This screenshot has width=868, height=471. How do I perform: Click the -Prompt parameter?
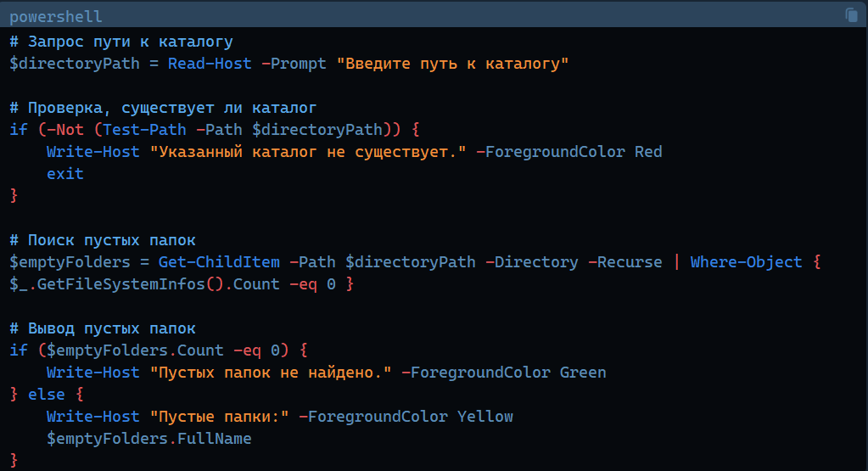294,64
